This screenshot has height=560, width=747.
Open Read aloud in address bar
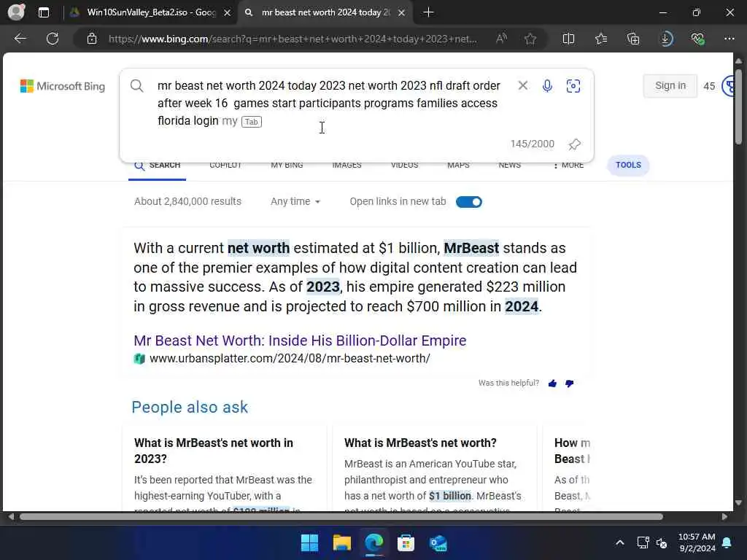click(501, 39)
